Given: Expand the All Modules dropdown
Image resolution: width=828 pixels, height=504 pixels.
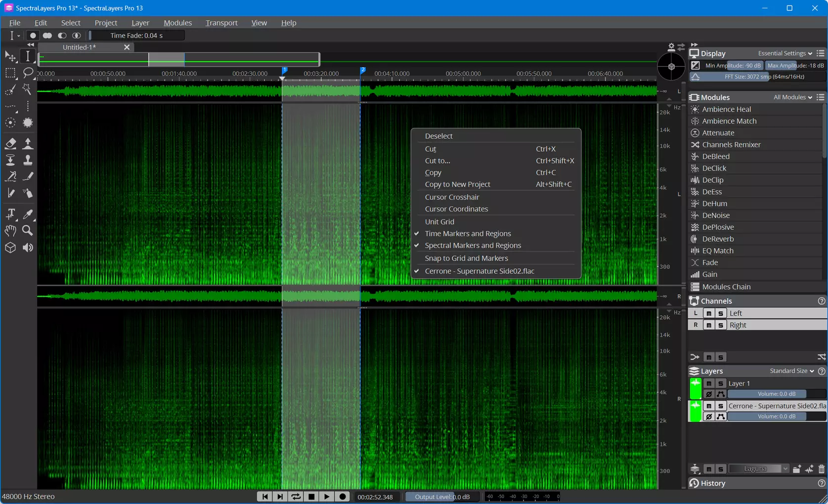Looking at the screenshot, I should coord(793,97).
